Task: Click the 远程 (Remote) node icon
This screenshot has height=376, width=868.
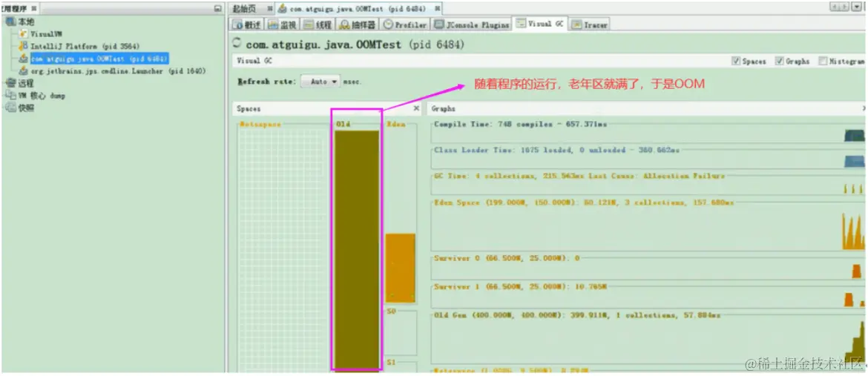Action: [x=10, y=83]
